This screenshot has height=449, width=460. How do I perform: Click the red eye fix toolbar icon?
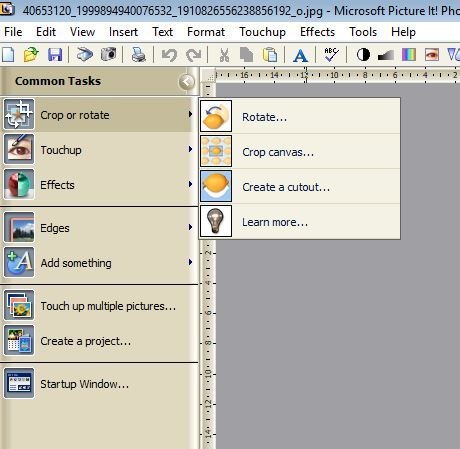(x=432, y=54)
